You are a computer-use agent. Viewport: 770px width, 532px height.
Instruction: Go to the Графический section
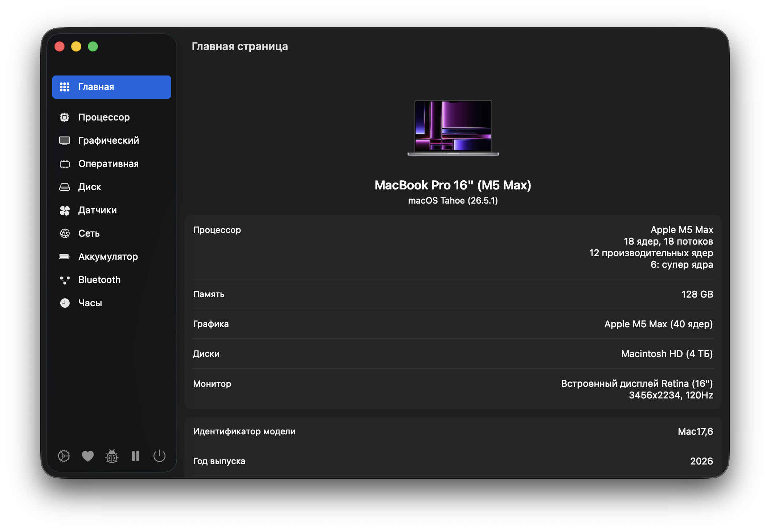coord(112,140)
